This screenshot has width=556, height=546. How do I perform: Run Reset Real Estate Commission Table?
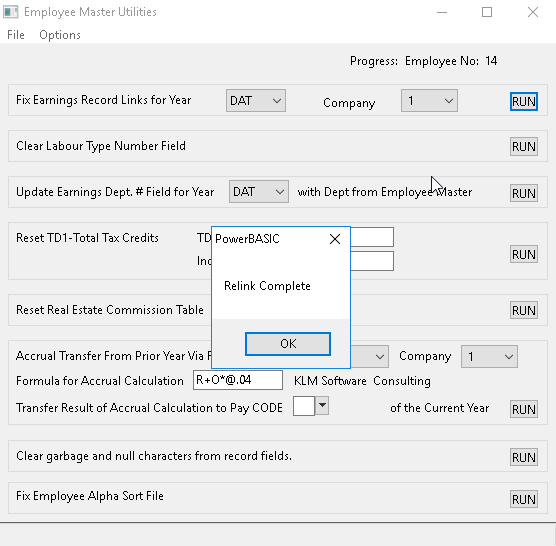point(524,310)
